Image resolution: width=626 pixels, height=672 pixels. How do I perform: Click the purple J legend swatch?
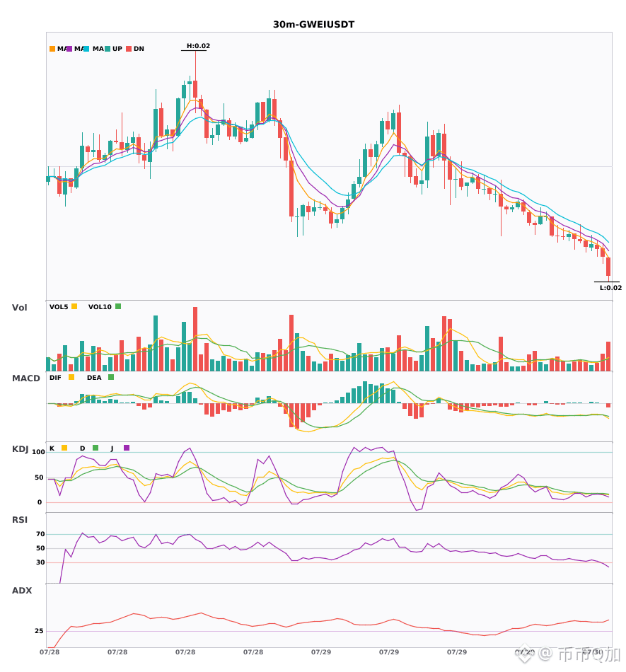pyautogui.click(x=127, y=448)
